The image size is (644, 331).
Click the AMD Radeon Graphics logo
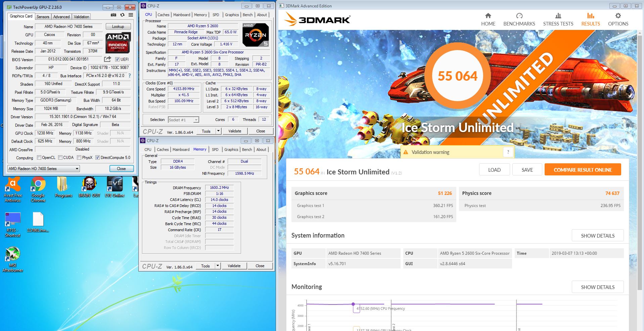[x=118, y=43]
